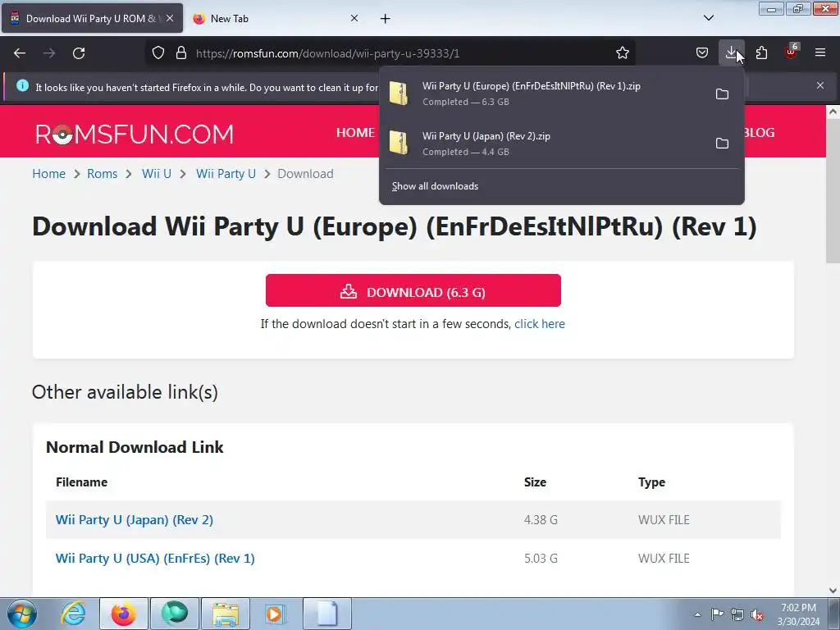Show Japan zip file in folder
The height and width of the screenshot is (630, 840).
click(722, 143)
